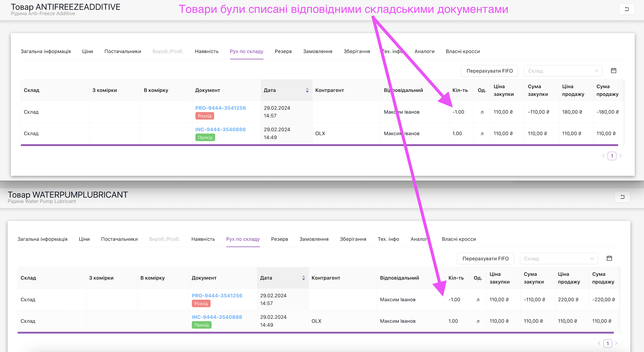Open calendar date filter in upper panel
644x352 pixels.
tap(613, 71)
